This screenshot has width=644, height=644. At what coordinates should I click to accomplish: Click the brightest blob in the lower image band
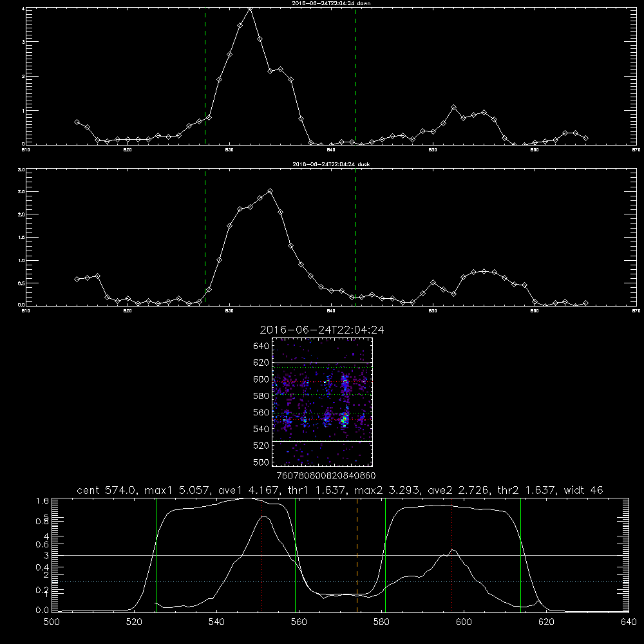point(345,419)
